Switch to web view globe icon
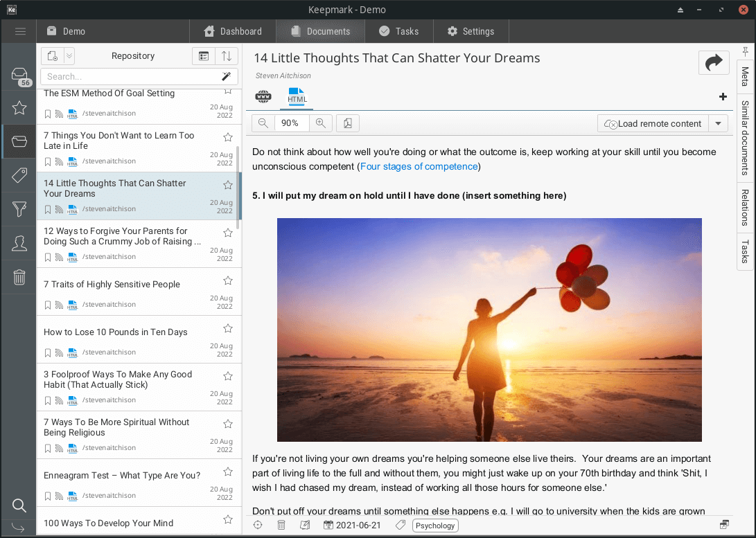This screenshot has height=538, width=756. click(263, 96)
